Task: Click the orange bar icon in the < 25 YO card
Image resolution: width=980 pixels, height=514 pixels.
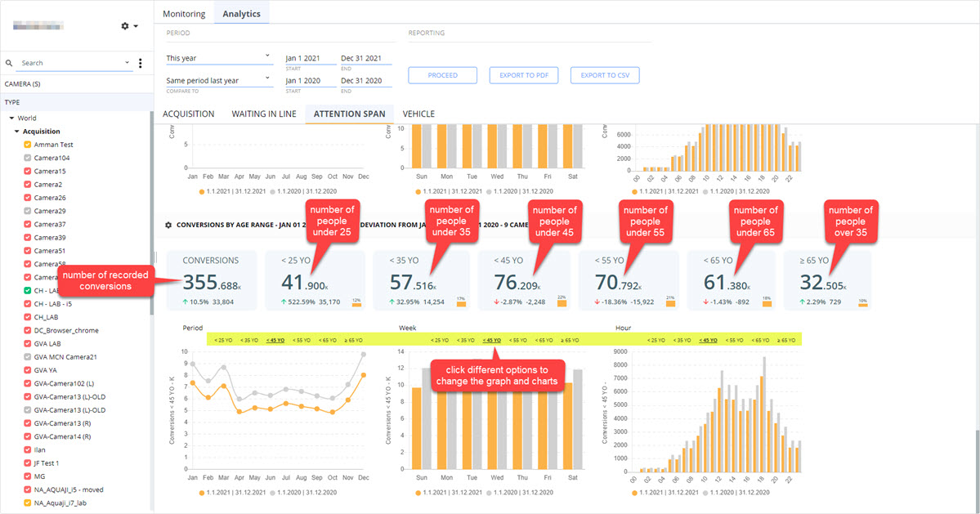Action: pyautogui.click(x=356, y=303)
